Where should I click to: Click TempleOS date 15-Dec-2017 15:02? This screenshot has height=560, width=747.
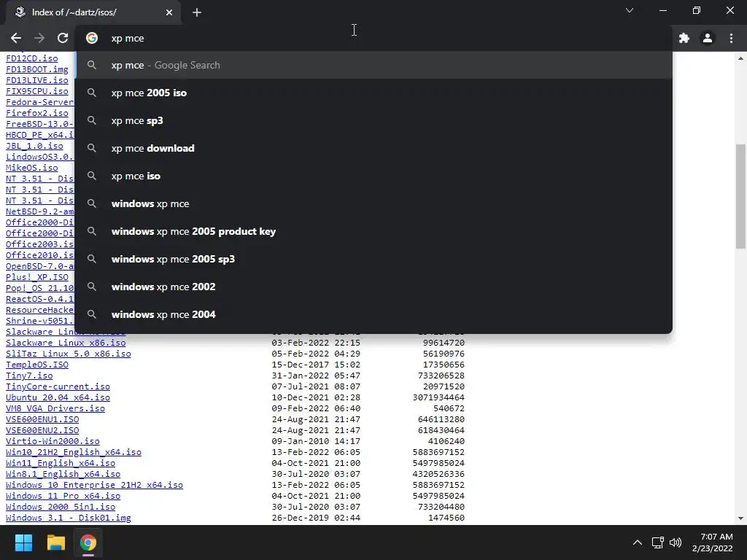coord(316,365)
